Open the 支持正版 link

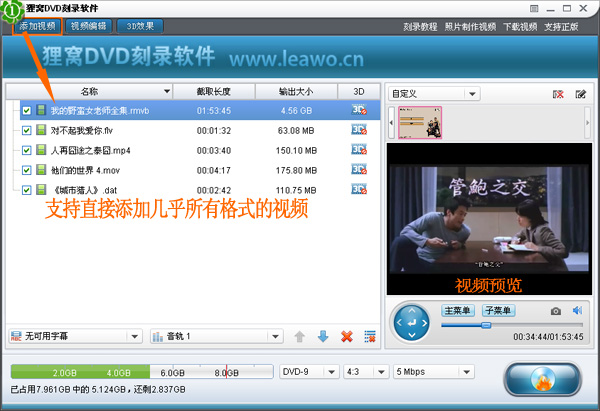(561, 27)
